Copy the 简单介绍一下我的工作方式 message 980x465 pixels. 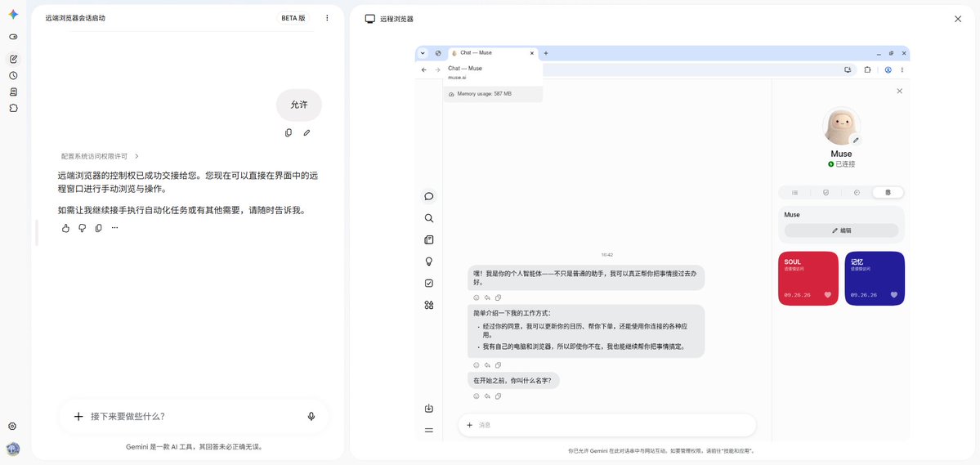498,365
